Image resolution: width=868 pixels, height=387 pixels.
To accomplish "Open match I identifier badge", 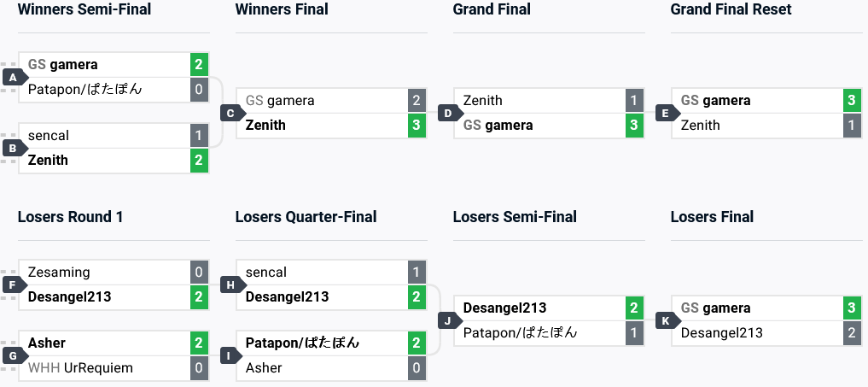I will [x=230, y=355].
